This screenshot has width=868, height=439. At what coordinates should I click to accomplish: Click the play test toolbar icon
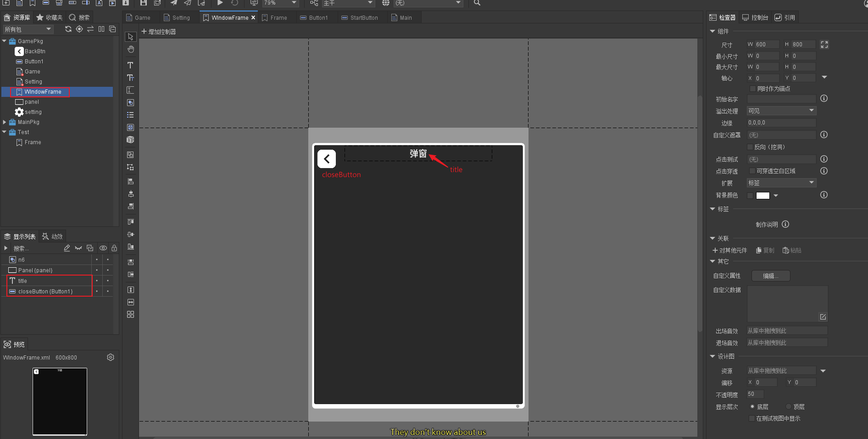pos(220,3)
